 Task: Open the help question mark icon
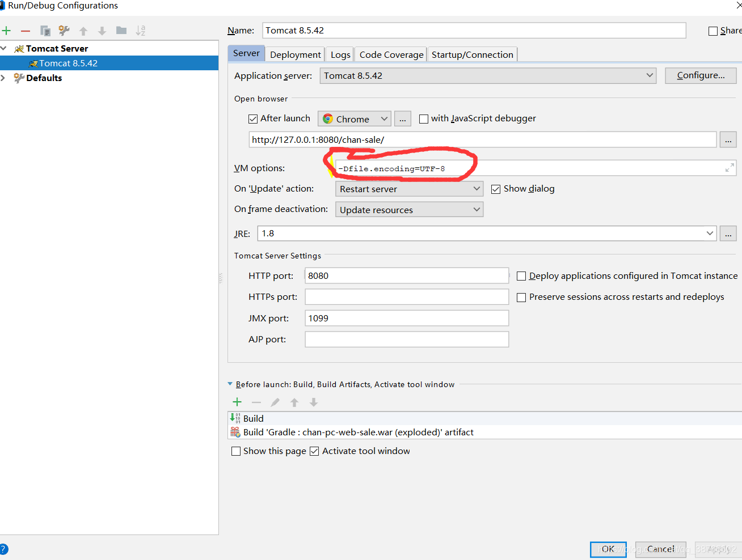click(3, 549)
